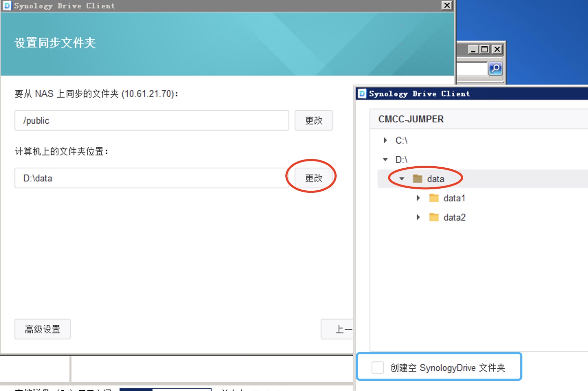Close the Synology Drive Client setup window

446,5
